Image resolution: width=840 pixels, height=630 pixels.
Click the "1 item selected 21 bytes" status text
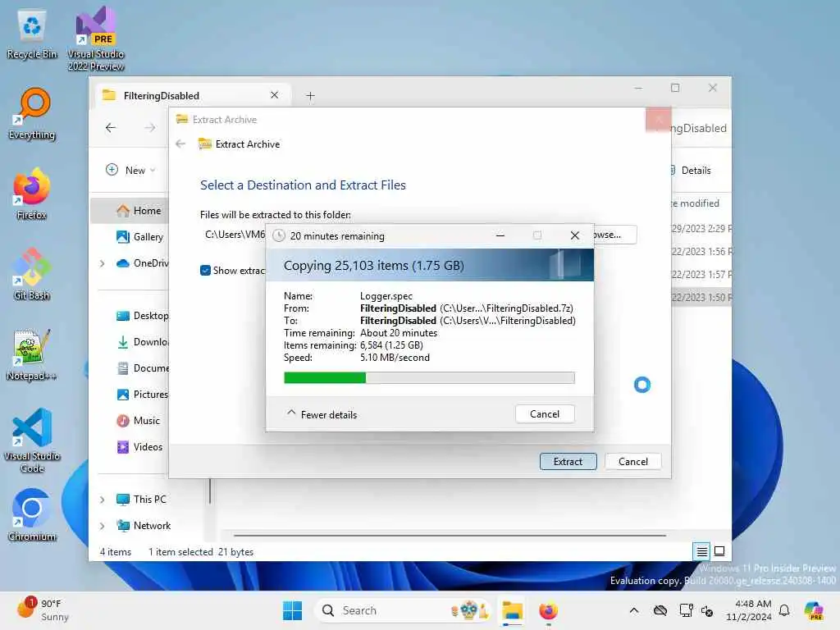201,552
